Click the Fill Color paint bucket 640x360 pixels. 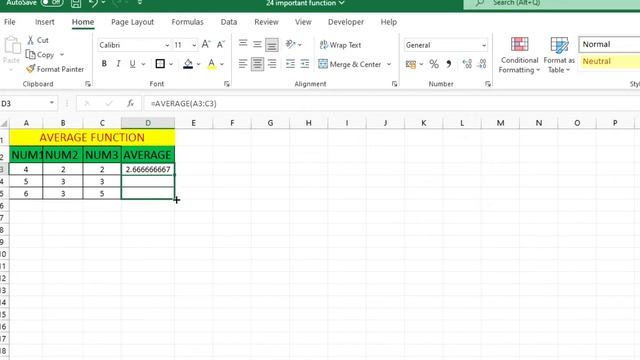(188, 64)
